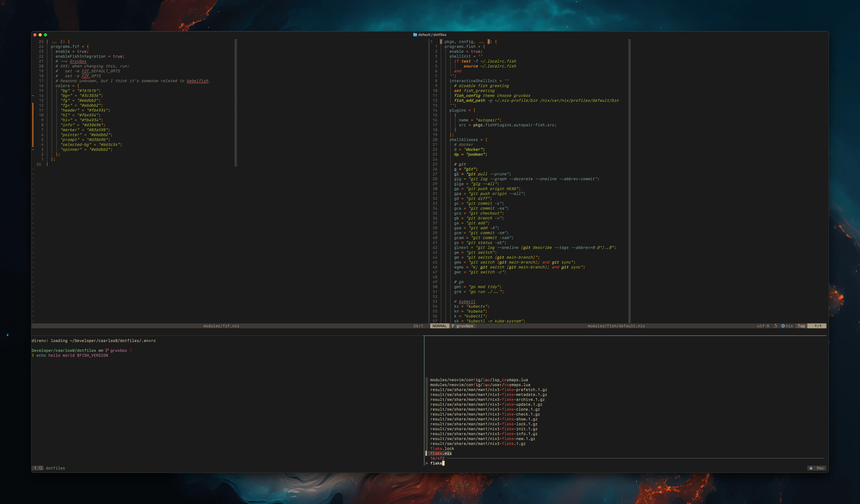Click the "marker" = "#83a598" color line

(85, 130)
